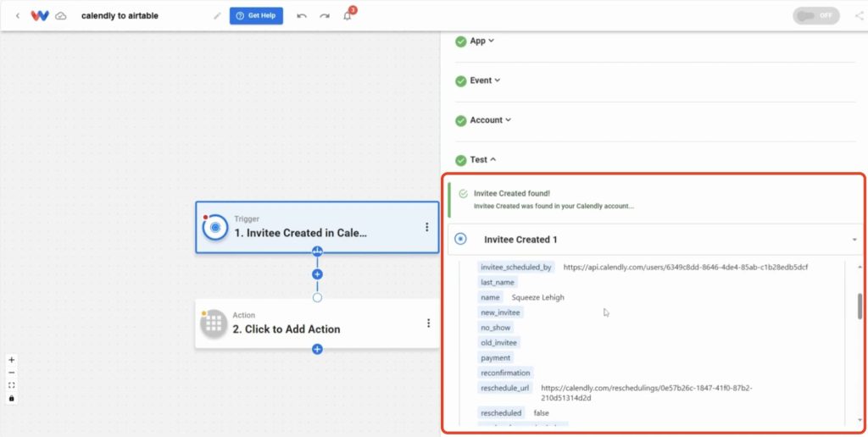Click the Get Help button
868x437 pixels.
(x=256, y=15)
